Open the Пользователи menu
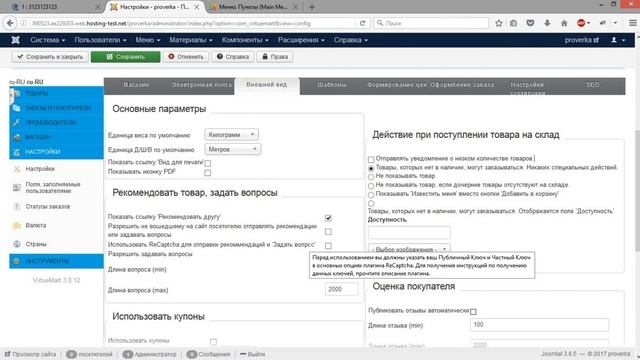Image resolution: width=640 pixels, height=360 pixels. click(x=100, y=40)
